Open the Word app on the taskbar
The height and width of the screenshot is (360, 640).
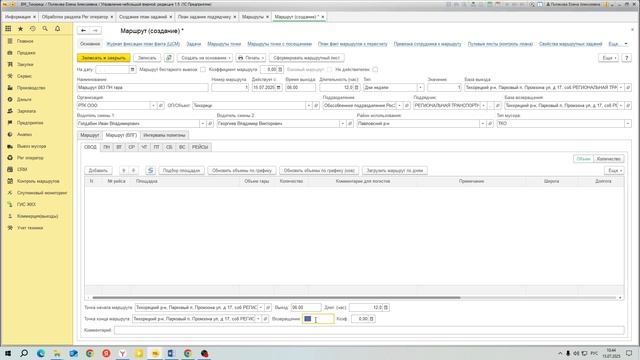click(x=171, y=353)
